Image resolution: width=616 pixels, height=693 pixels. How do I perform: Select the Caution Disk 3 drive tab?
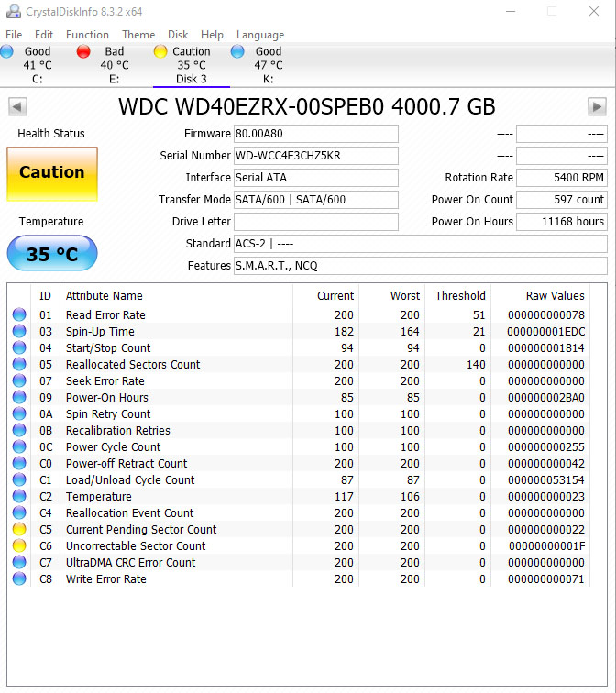click(191, 65)
